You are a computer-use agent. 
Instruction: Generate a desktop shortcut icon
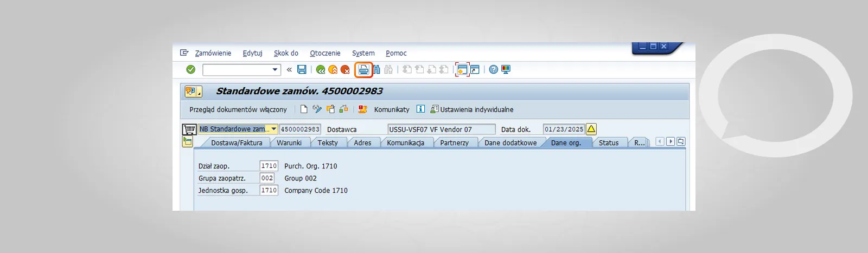(475, 69)
